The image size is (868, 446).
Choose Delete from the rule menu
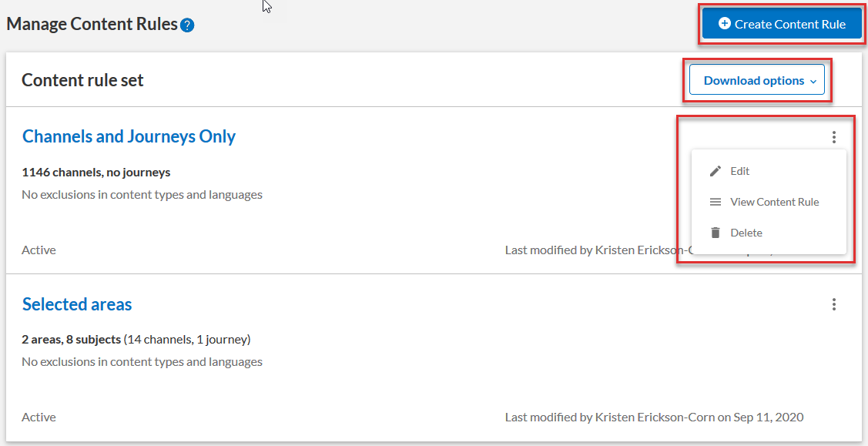pos(746,233)
